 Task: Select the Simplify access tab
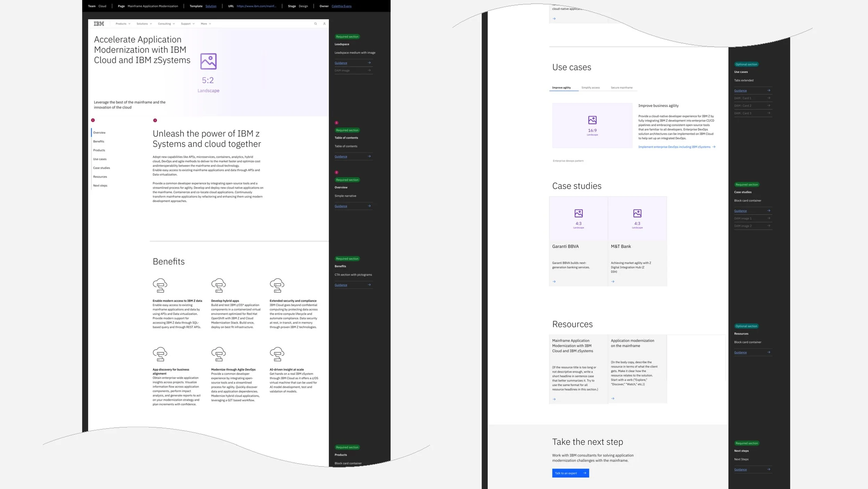click(591, 88)
